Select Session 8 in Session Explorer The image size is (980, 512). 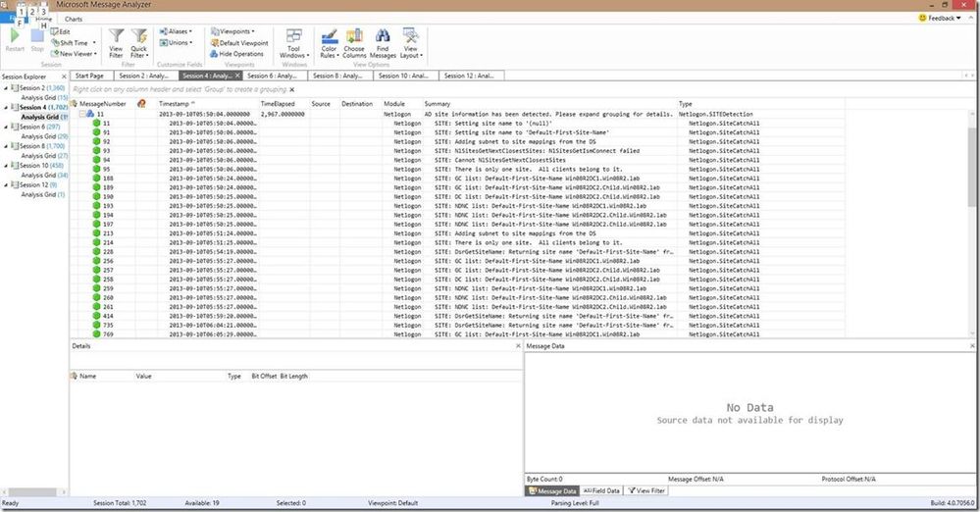click(x=37, y=146)
